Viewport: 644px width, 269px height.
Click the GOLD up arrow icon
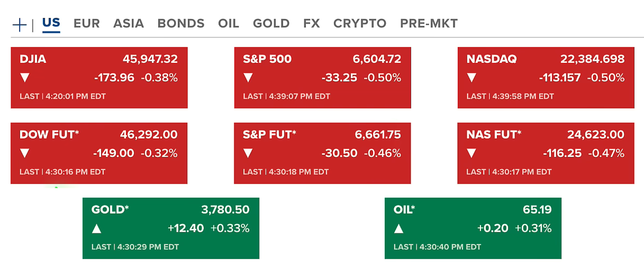tap(96, 229)
